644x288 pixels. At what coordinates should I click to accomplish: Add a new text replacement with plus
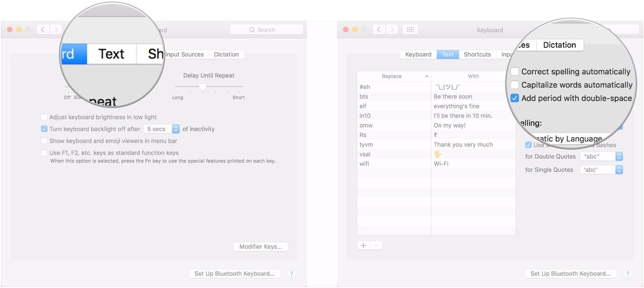point(363,245)
